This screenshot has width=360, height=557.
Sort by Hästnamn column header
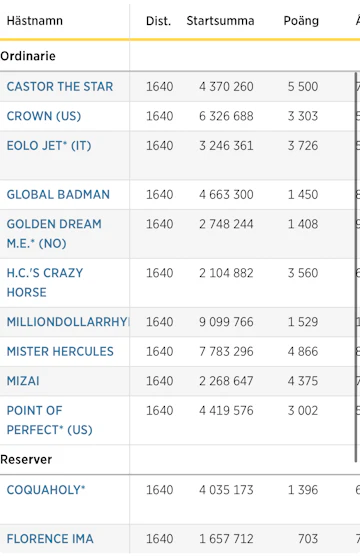[x=35, y=21]
